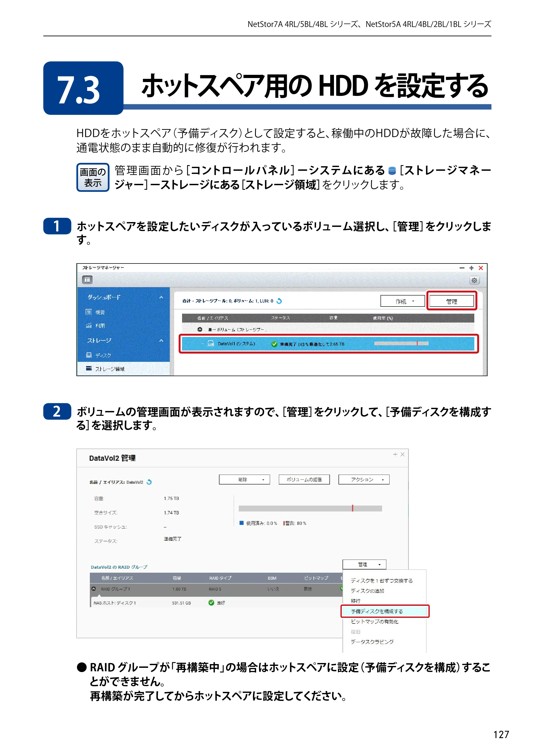Click the ビットマップ column header
The width and height of the screenshot is (535, 756).
pyautogui.click(x=316, y=578)
